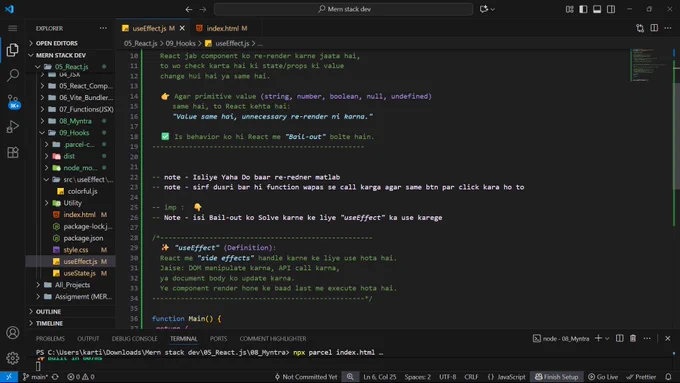This screenshot has height=383, width=680.
Task: Click Finish Setup in status bar
Action: point(556,377)
